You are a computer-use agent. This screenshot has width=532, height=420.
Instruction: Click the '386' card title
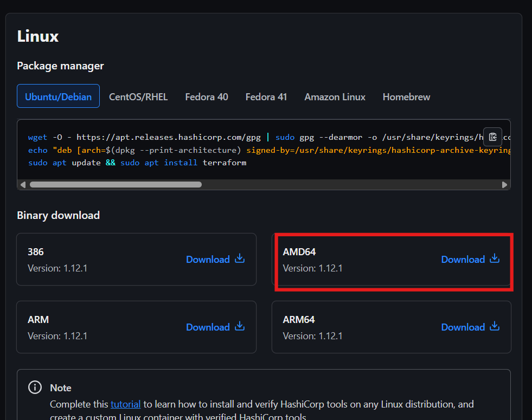[36, 252]
